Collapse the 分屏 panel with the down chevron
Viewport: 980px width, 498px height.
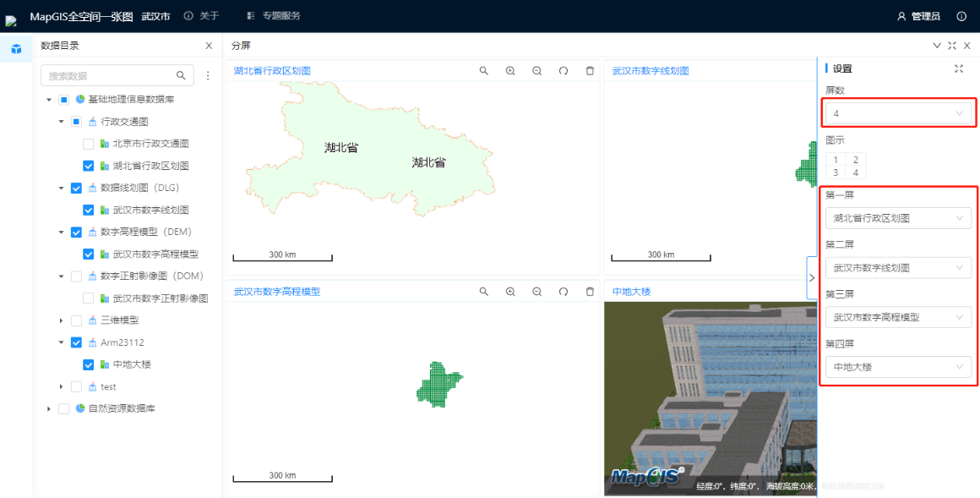point(937,46)
